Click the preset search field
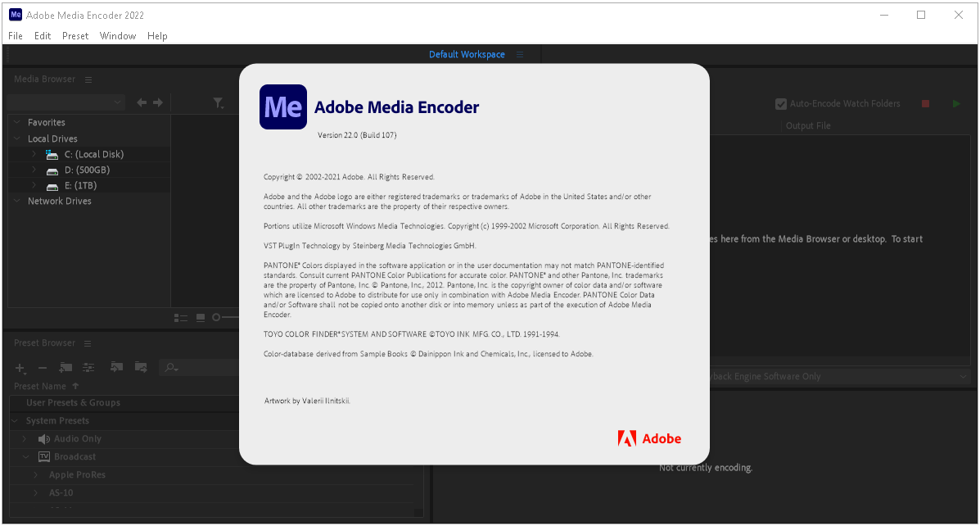980x526 pixels. [x=200, y=368]
